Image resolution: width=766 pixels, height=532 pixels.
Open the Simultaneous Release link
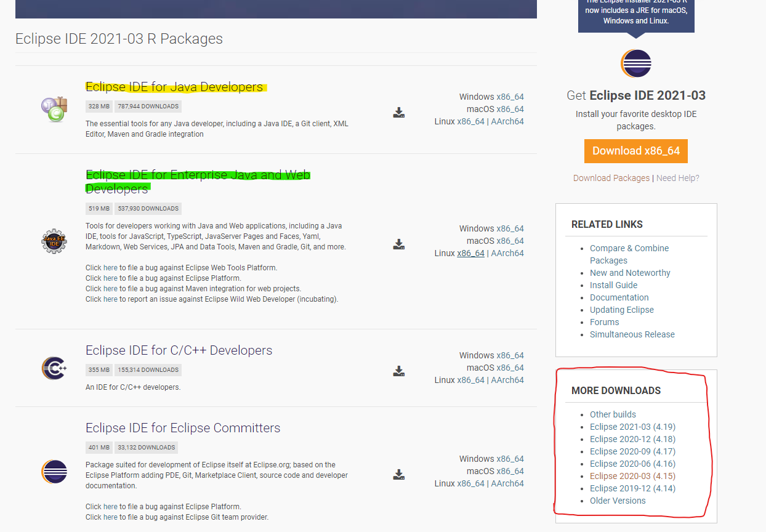[632, 334]
